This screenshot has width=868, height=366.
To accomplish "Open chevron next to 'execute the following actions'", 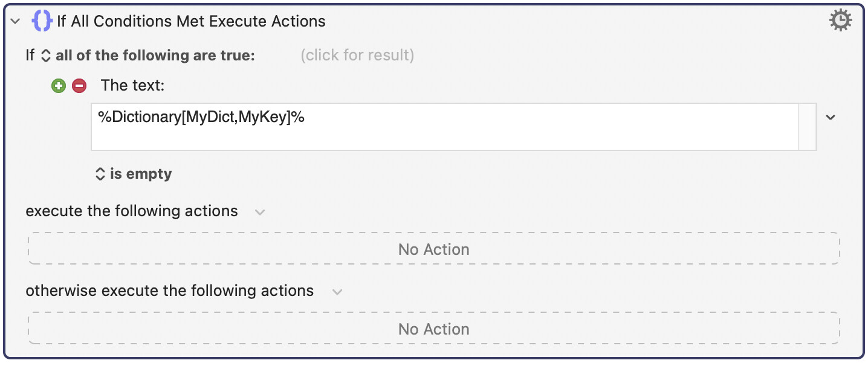I will click(x=260, y=212).
